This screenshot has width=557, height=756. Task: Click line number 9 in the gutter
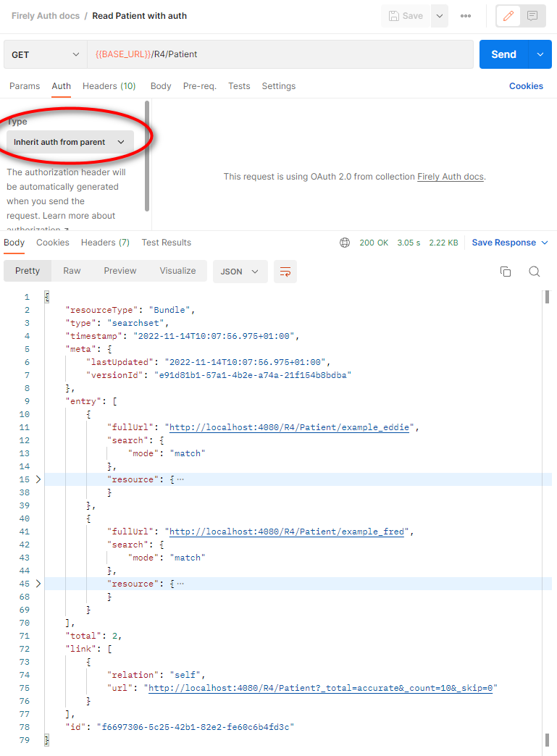click(x=27, y=401)
